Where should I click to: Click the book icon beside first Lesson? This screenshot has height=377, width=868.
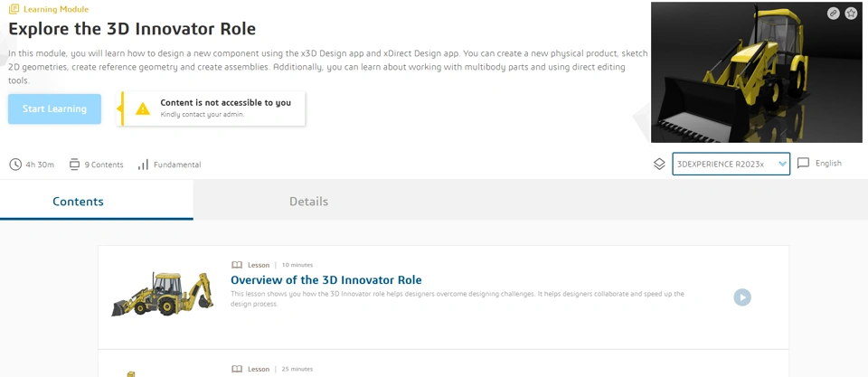click(237, 265)
